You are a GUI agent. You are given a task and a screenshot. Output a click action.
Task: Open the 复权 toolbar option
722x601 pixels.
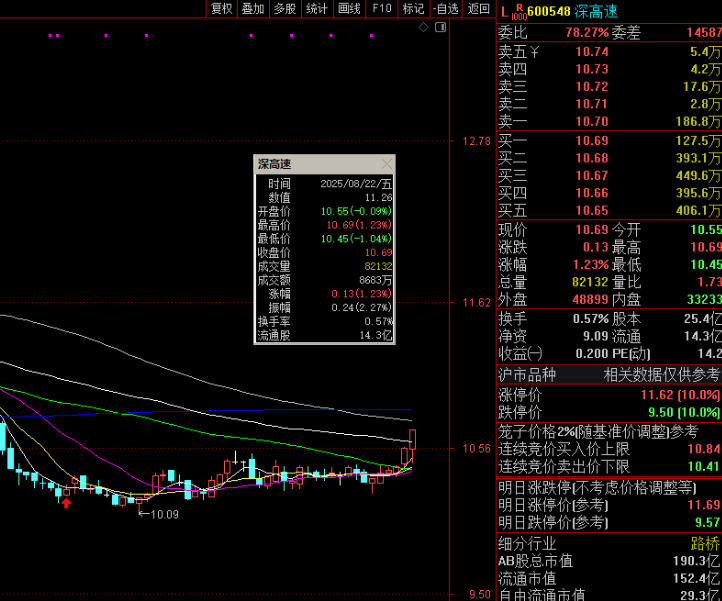[221, 9]
